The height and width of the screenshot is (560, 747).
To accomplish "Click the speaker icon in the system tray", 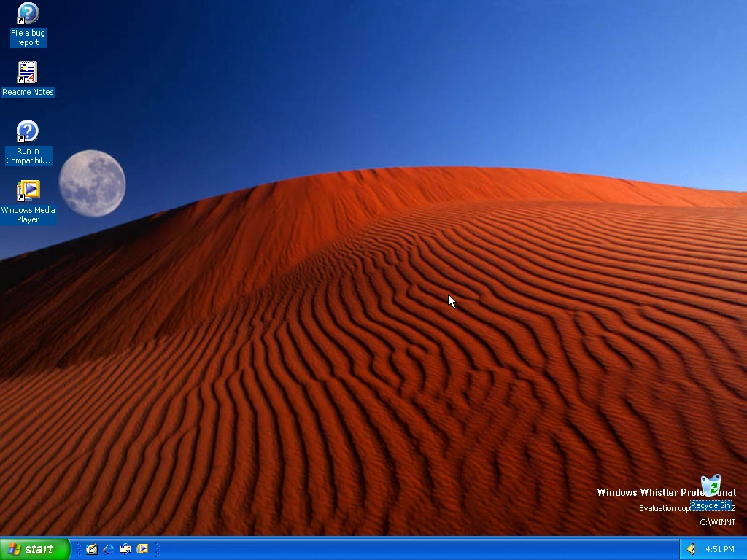I will [690, 549].
